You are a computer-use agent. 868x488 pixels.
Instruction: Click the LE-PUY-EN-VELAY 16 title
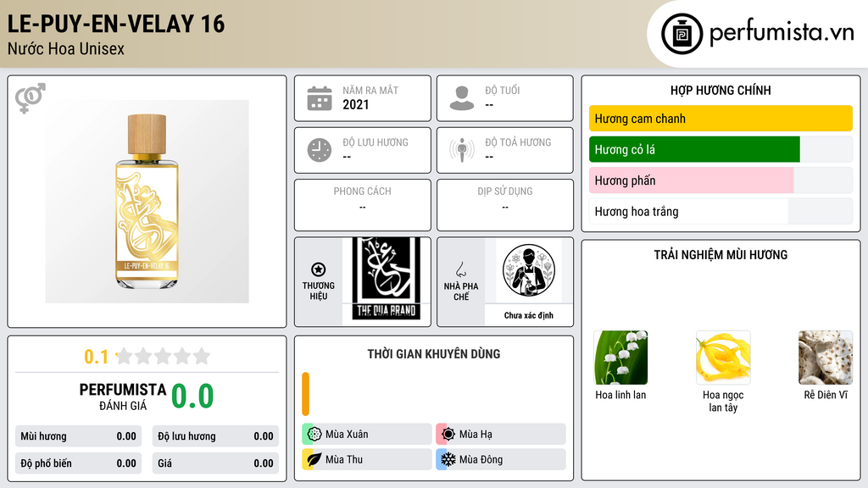pos(116,25)
